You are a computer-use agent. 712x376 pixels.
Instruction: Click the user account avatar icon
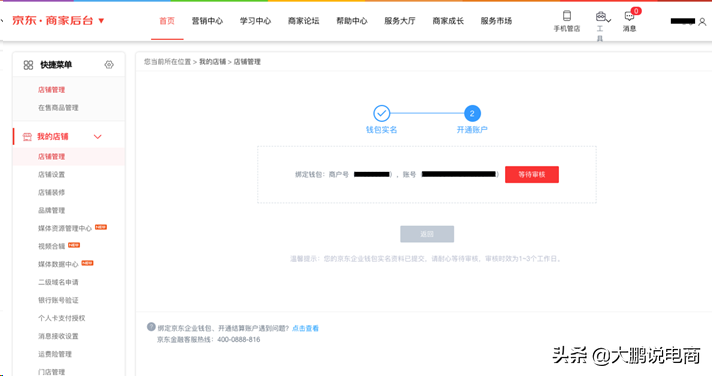(702, 21)
